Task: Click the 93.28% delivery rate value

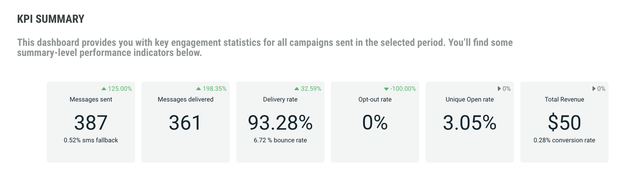Action: [x=280, y=123]
